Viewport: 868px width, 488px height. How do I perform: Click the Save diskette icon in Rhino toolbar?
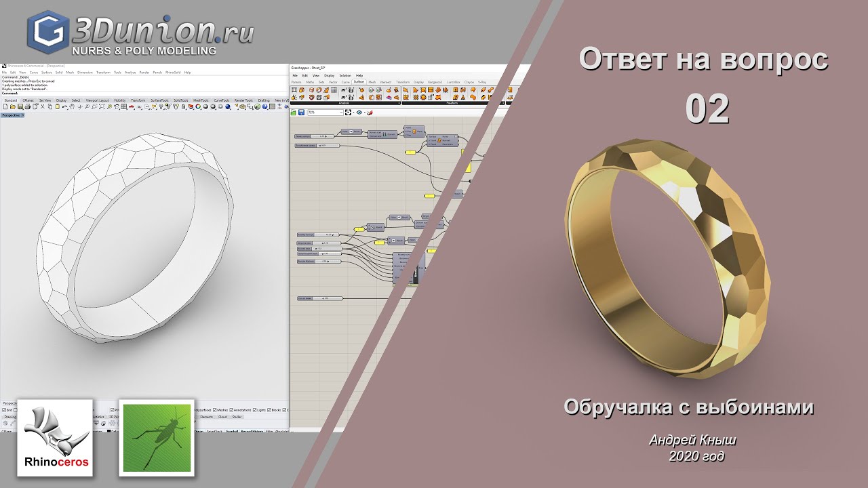[20, 106]
